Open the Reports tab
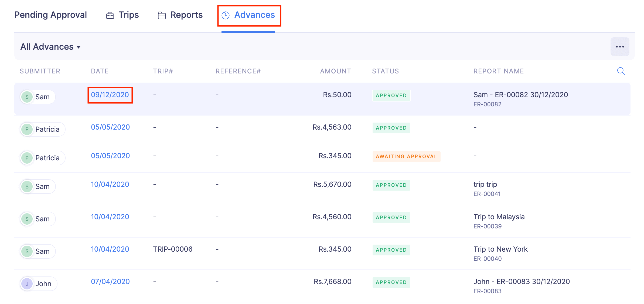The height and width of the screenshot is (304, 644). tap(186, 15)
